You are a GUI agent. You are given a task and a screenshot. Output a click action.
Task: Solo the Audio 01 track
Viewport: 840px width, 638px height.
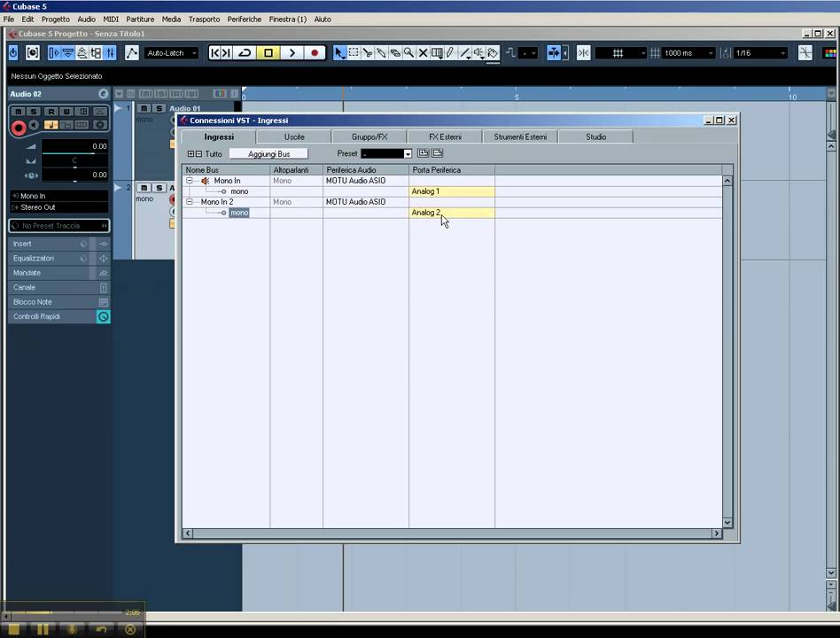point(159,108)
